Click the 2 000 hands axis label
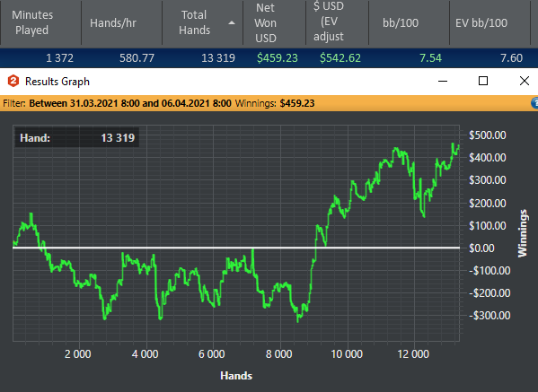Image resolution: width=538 pixels, height=392 pixels. [x=78, y=353]
